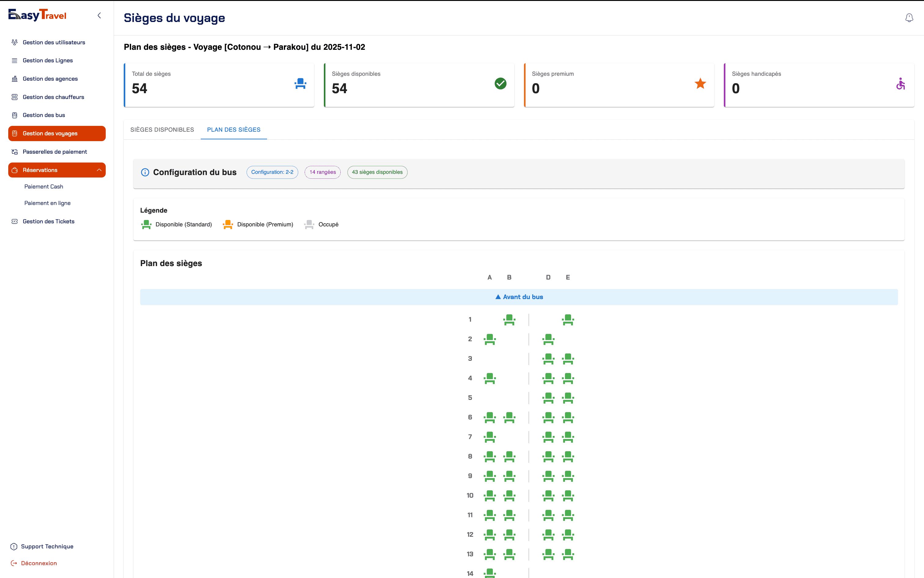Click the green checkmark in Sièges disponibles

(501, 83)
